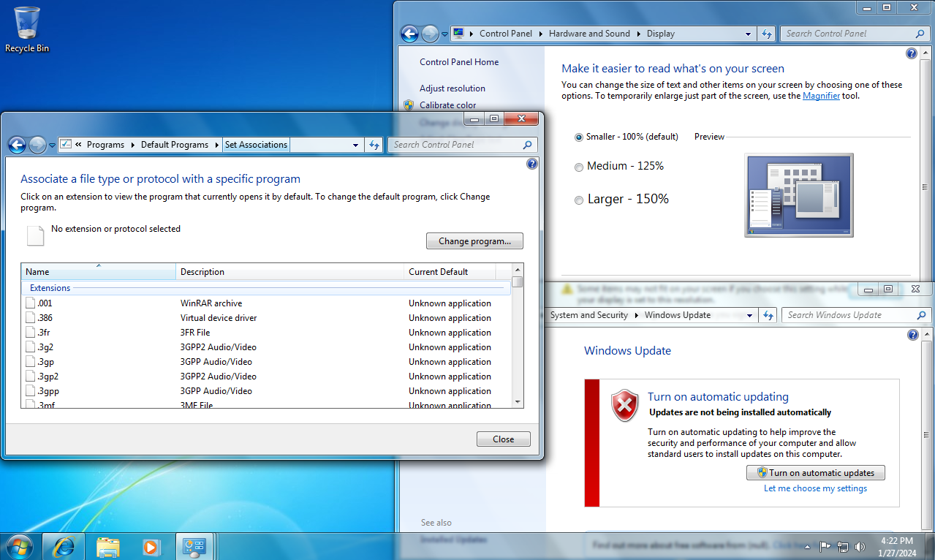Click search magnifier in Set Associations window

coord(528,145)
